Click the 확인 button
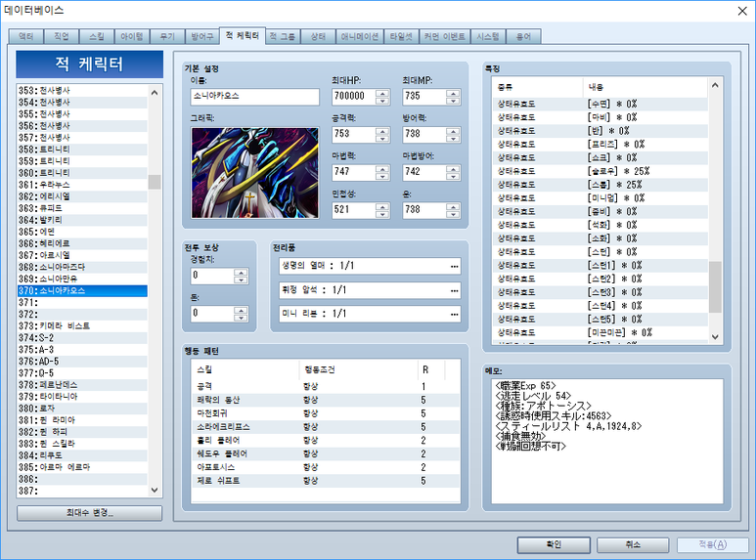Screen dimensions: 756x560 coord(554,544)
